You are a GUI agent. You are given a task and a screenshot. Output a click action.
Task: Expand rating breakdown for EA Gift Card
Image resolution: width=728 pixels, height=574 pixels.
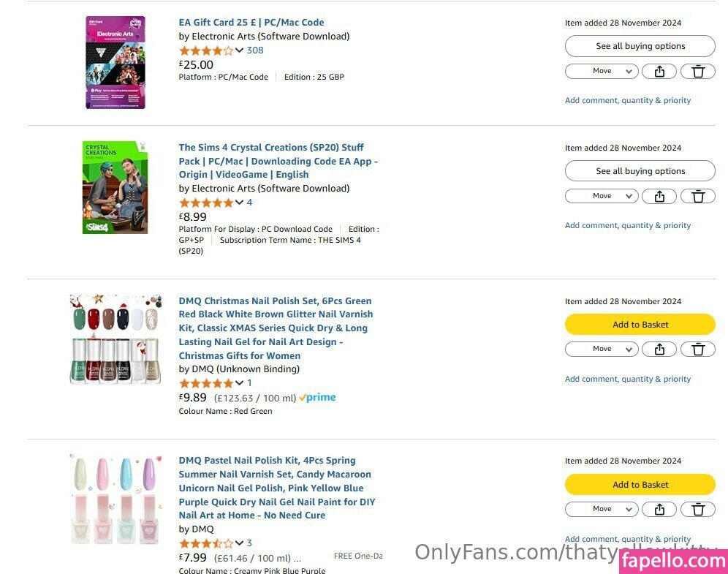tap(239, 50)
